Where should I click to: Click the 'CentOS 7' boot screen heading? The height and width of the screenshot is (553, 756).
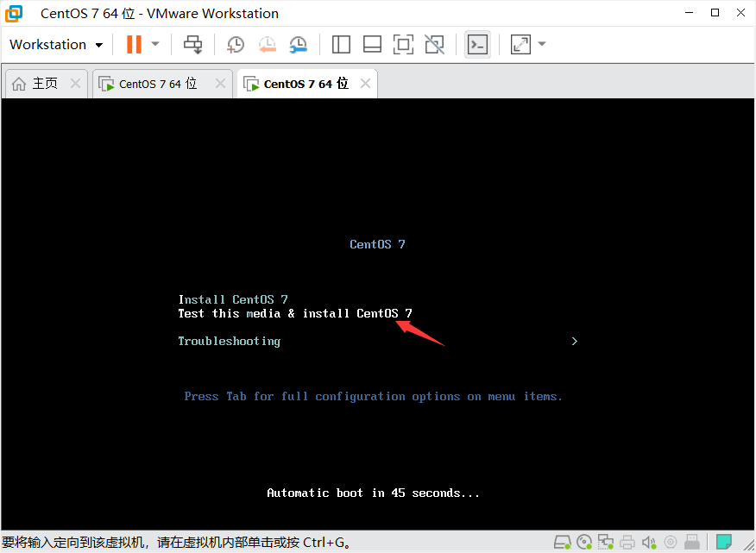tap(377, 244)
